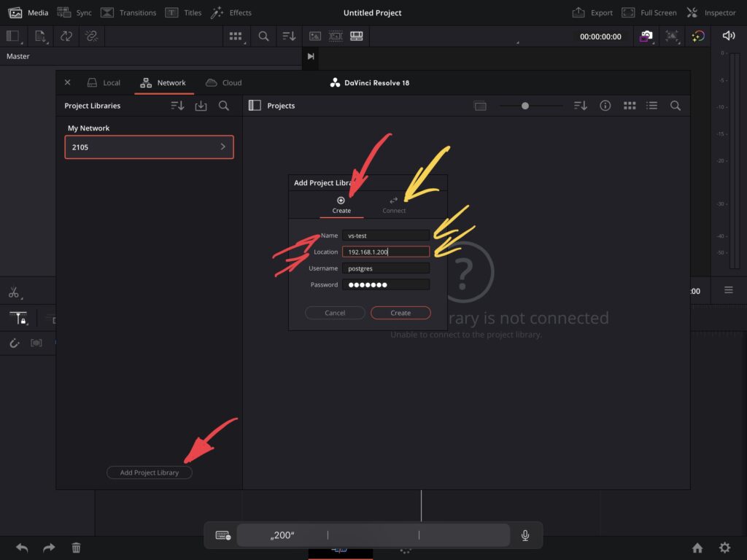The width and height of the screenshot is (747, 560).
Task: Open project settings gear
Action: (724, 548)
